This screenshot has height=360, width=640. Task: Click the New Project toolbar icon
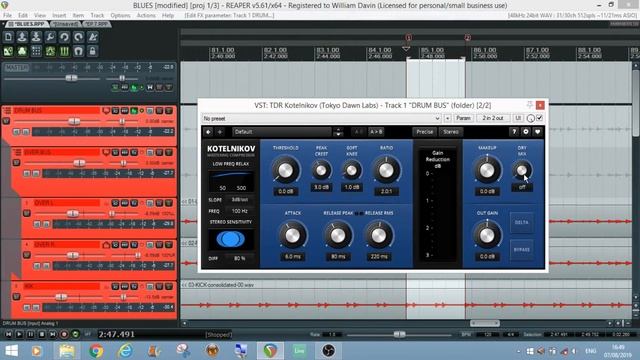click(x=8, y=37)
